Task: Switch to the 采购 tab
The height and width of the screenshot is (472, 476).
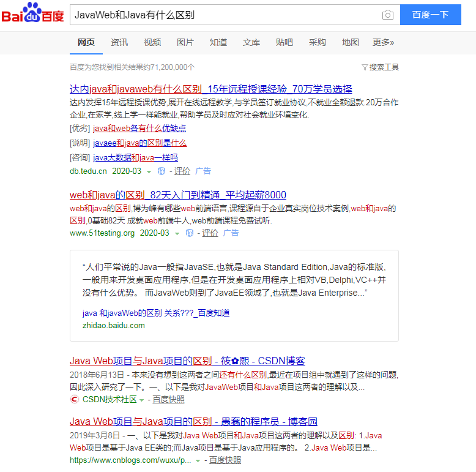Action: pos(318,42)
